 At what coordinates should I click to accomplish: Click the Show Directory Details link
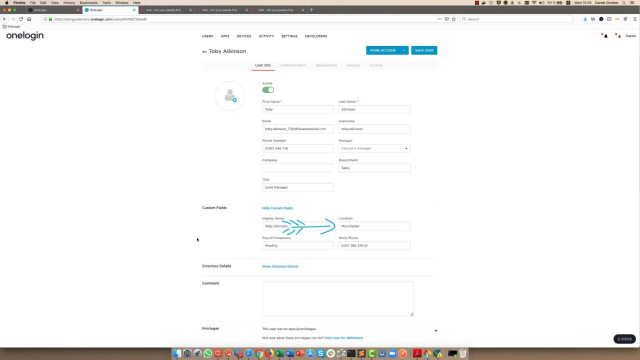coord(280,267)
